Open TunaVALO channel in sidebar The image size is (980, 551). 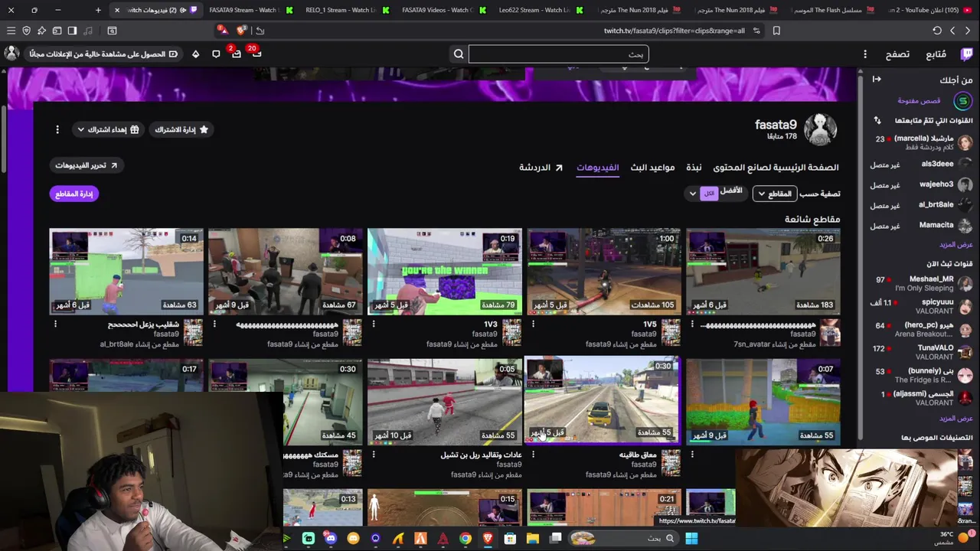coord(922,352)
